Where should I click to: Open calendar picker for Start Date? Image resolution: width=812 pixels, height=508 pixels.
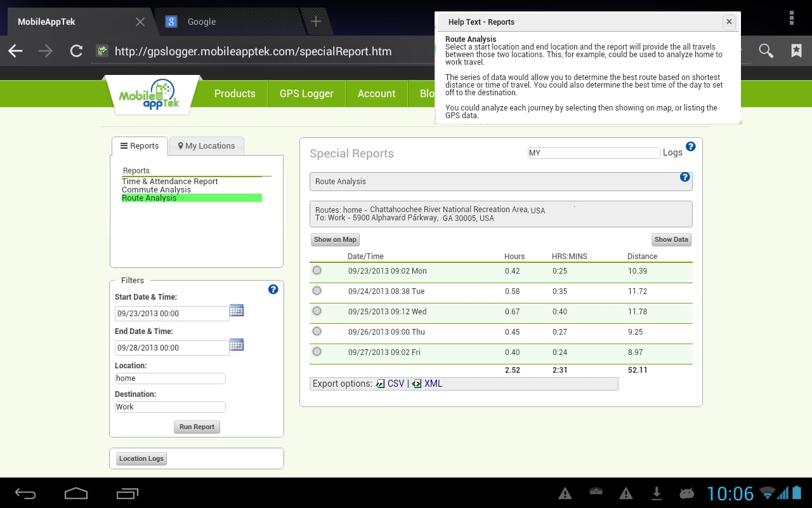(237, 311)
